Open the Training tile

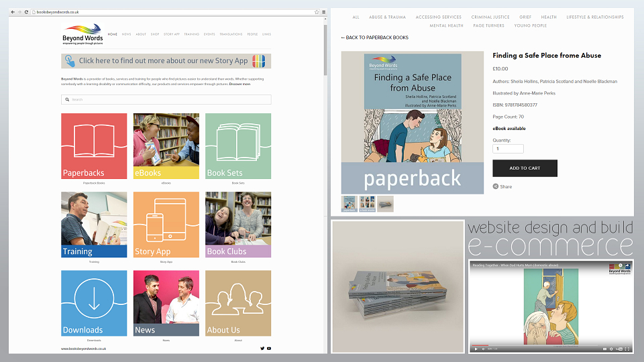click(x=94, y=225)
